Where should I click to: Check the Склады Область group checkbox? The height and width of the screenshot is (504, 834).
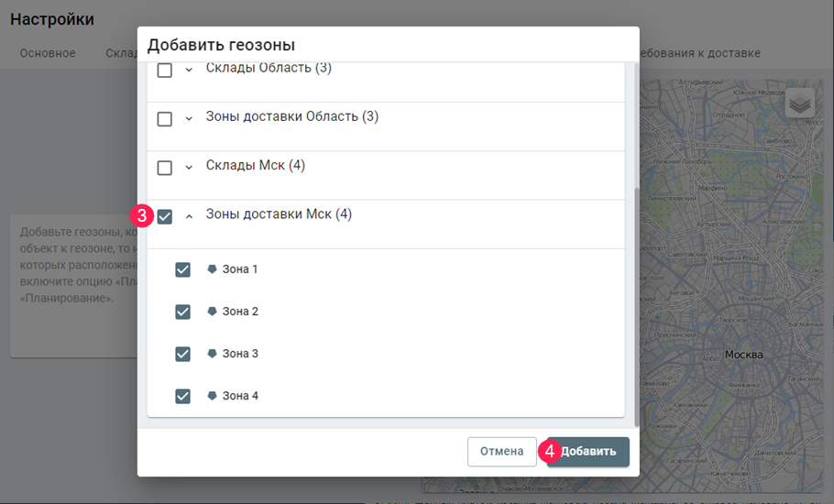tap(165, 71)
